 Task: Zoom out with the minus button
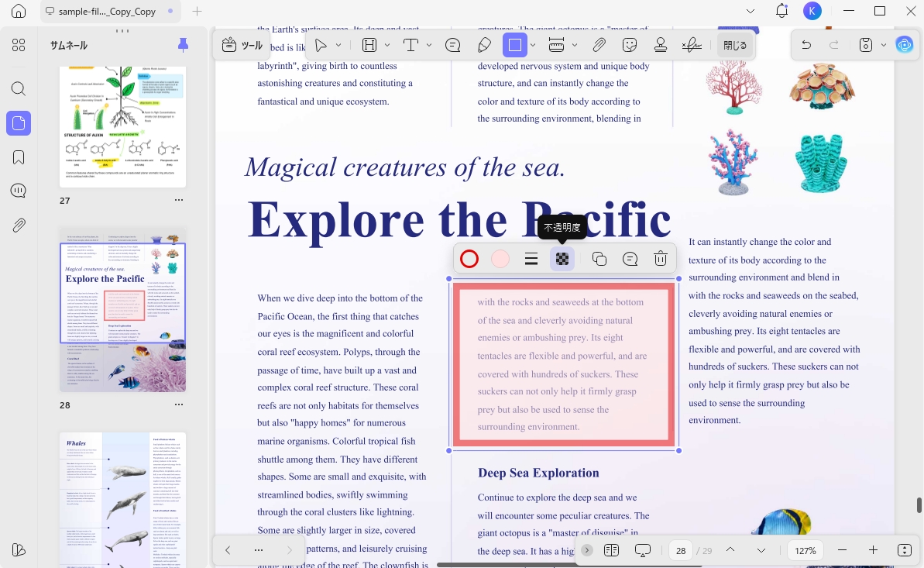pyautogui.click(x=842, y=550)
